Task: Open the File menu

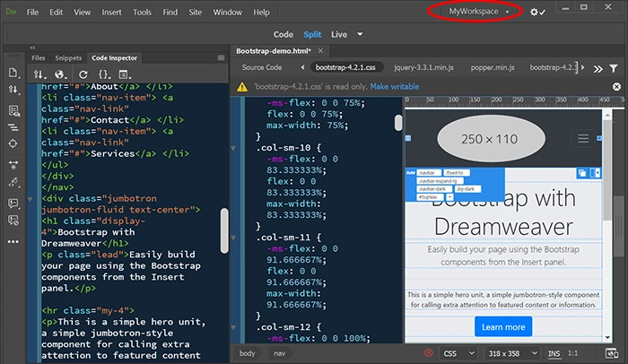Action: (x=32, y=13)
